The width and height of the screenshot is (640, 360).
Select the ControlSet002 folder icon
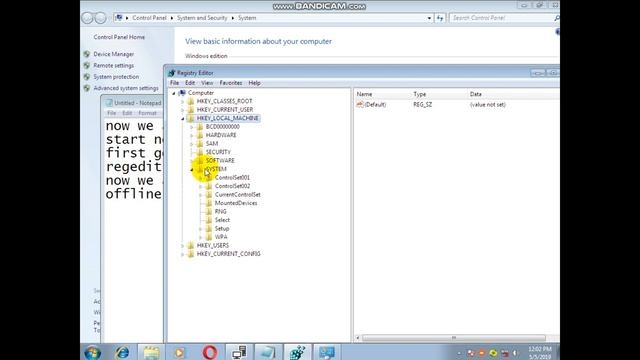(x=209, y=186)
